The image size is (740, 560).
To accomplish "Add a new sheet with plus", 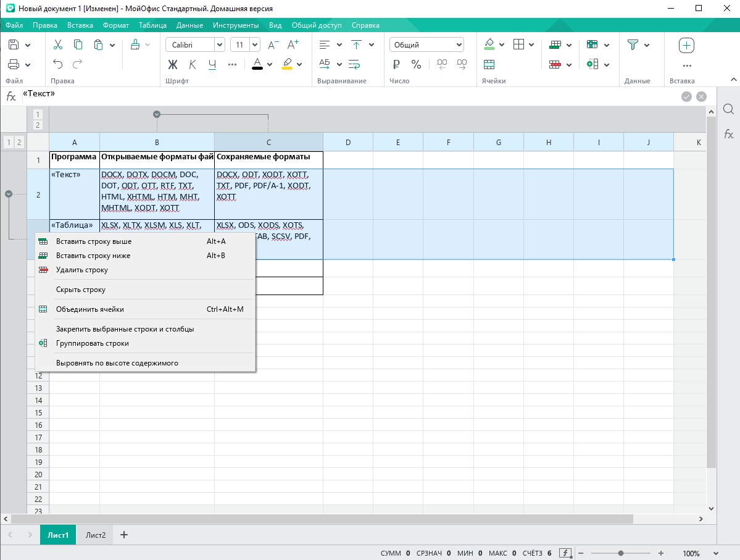I will (124, 535).
